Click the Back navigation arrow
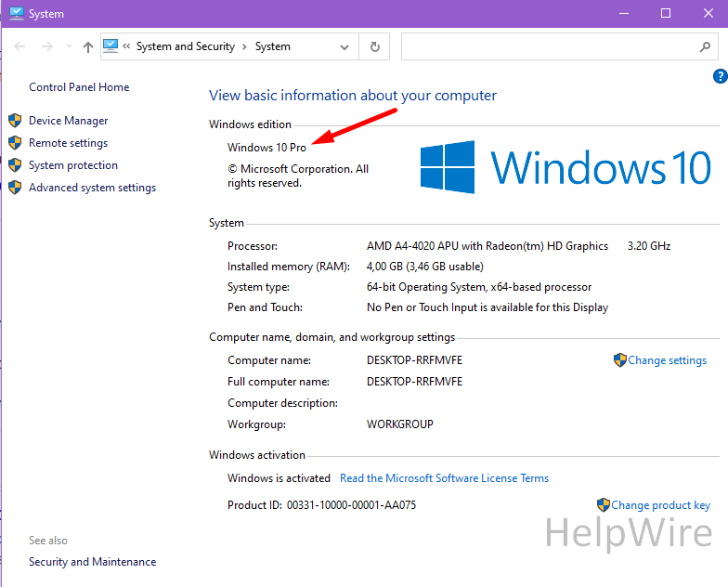Image resolution: width=728 pixels, height=587 pixels. (19, 46)
